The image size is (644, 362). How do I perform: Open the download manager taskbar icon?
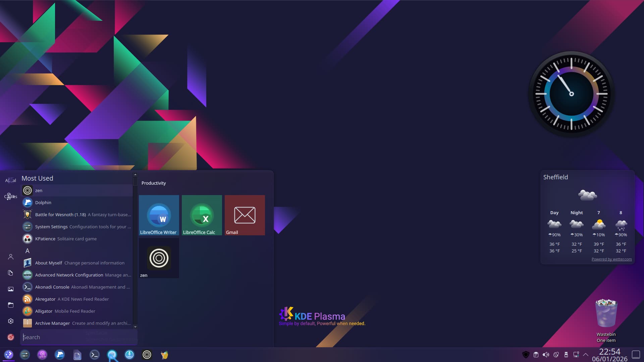(x=129, y=355)
